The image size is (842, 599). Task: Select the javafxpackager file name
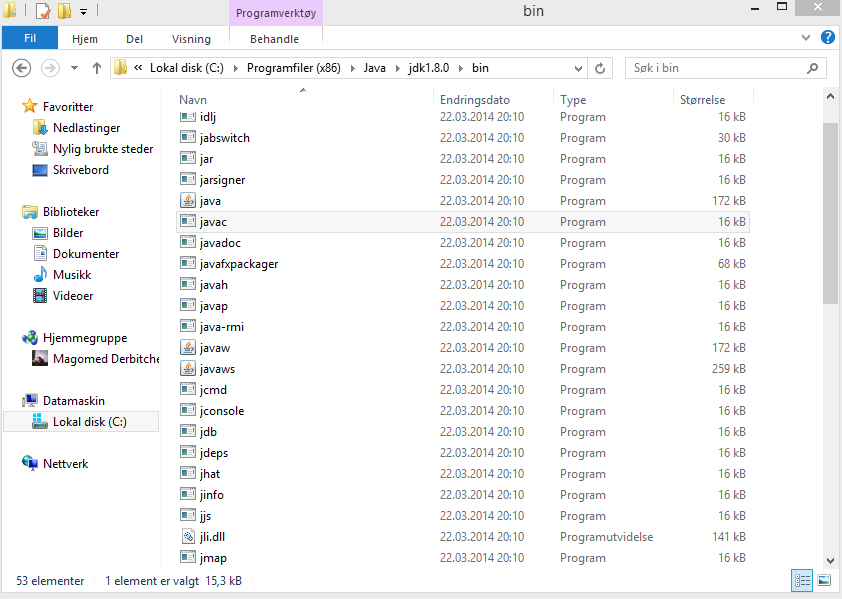click(x=239, y=264)
